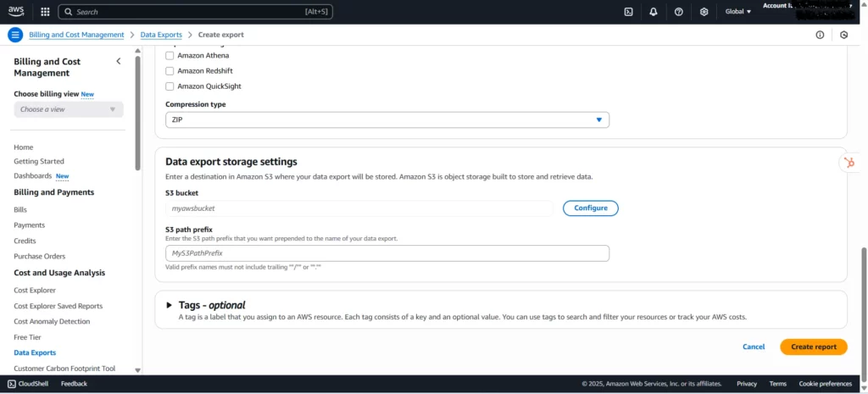The image size is (868, 394).
Task: Toggle the hamburger navigation menu
Action: coord(14,35)
